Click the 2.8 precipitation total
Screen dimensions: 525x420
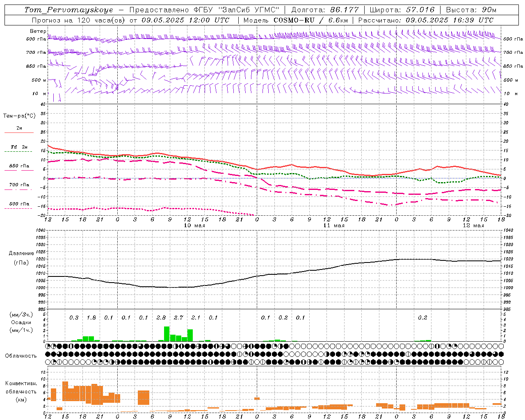[x=161, y=317]
